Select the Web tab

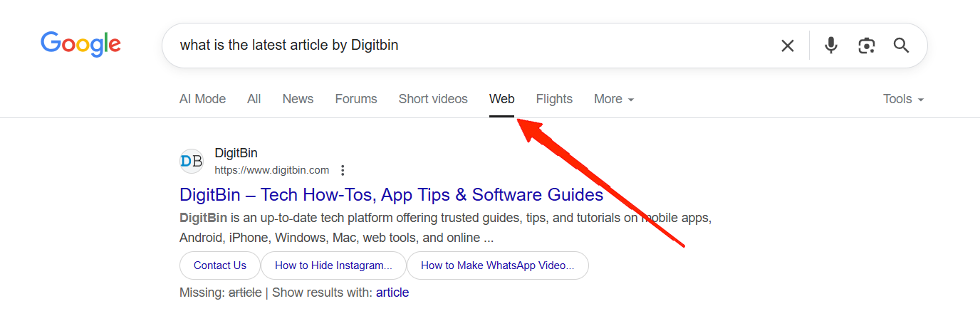502,99
